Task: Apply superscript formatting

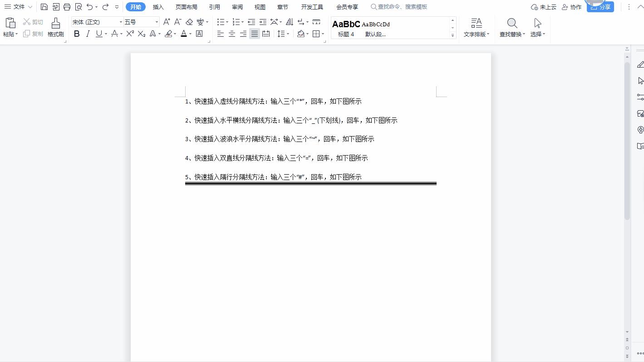Action: 130,33
